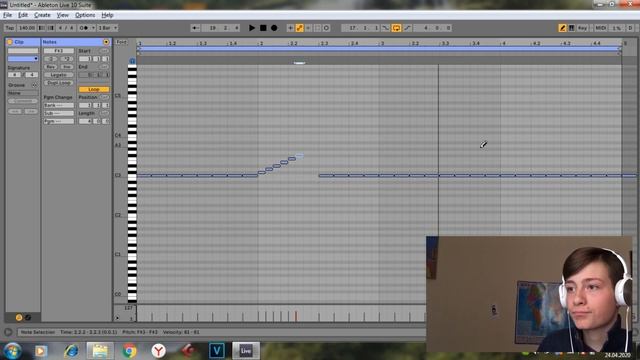This screenshot has height=360, width=640.
Task: Toggle the Metronome button
Action: point(84,28)
